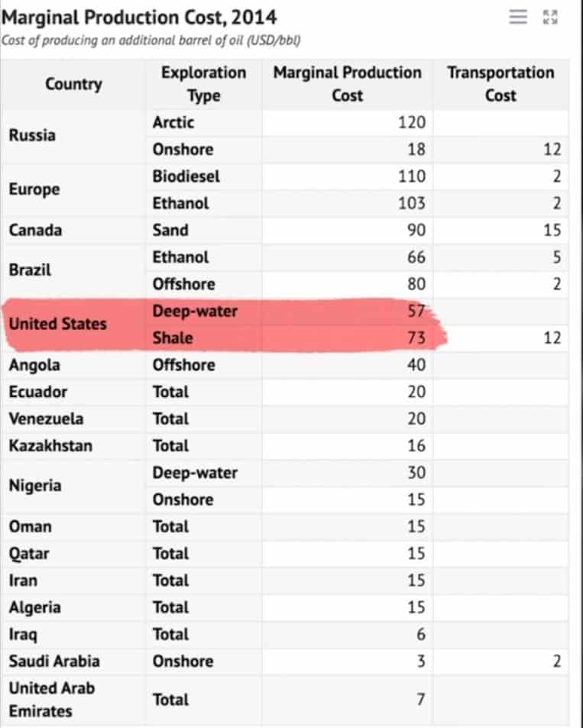Click the chart title Marginal Production Cost, 2014
Viewport: 583px width, 728px height.
click(x=139, y=18)
